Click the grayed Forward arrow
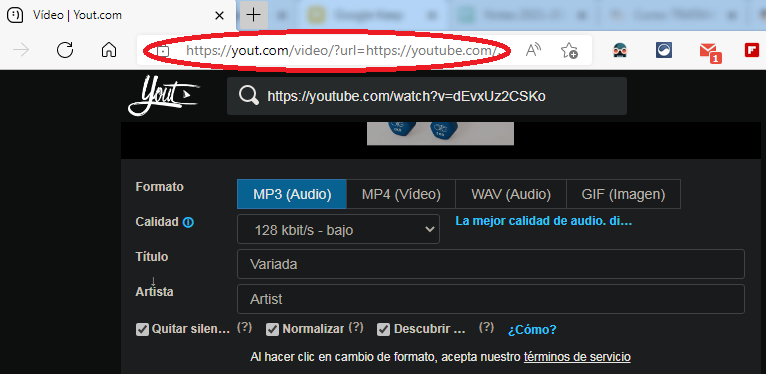Image resolution: width=766 pixels, height=374 pixels. tap(21, 50)
